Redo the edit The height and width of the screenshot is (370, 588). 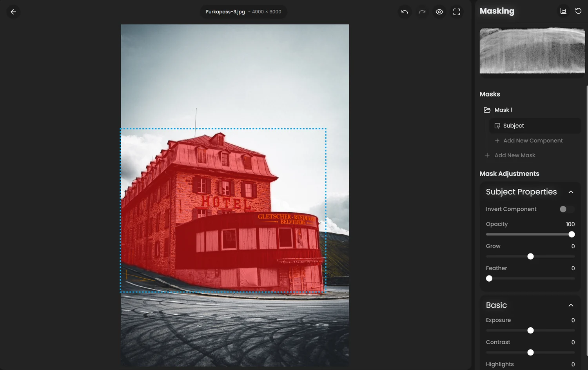click(422, 12)
